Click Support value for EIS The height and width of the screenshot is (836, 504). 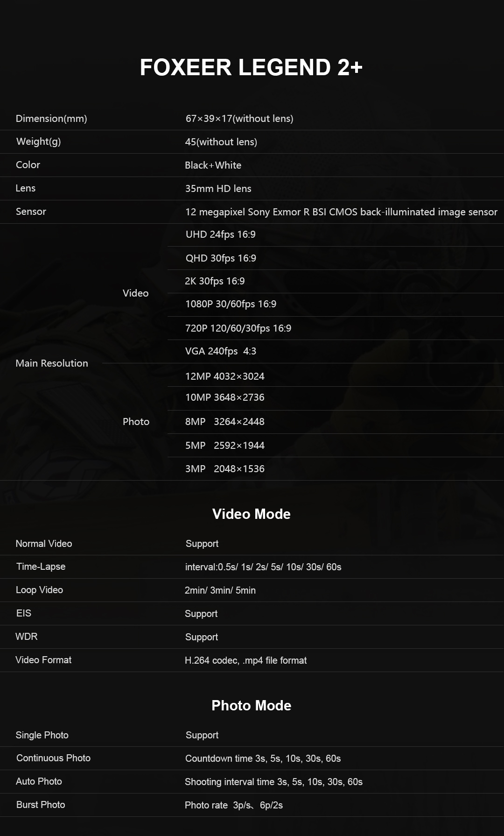(x=201, y=614)
